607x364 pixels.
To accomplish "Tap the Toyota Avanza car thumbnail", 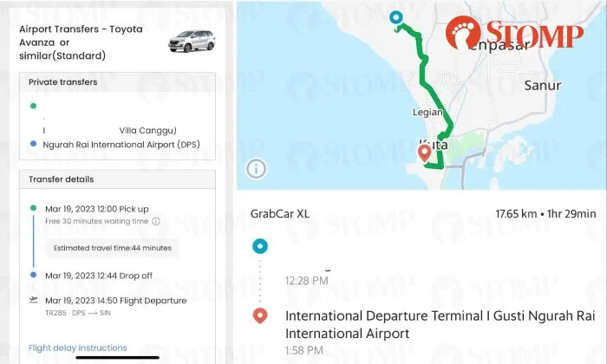I will pos(193,39).
